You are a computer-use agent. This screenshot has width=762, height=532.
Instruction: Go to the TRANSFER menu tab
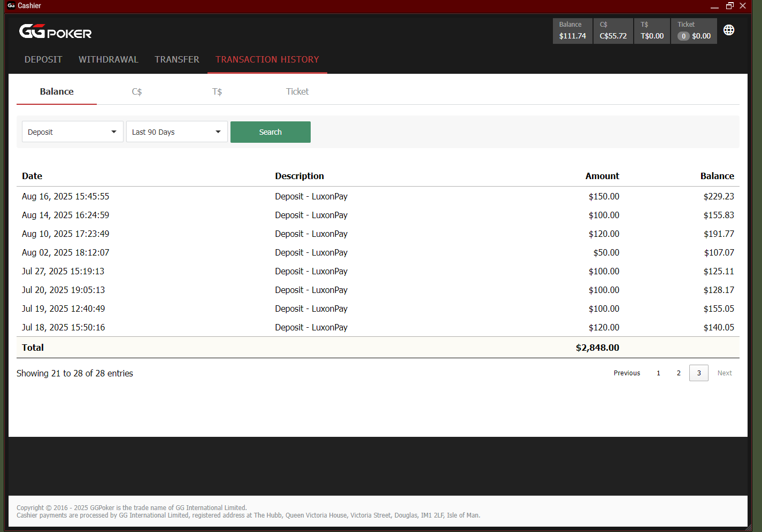tap(177, 59)
